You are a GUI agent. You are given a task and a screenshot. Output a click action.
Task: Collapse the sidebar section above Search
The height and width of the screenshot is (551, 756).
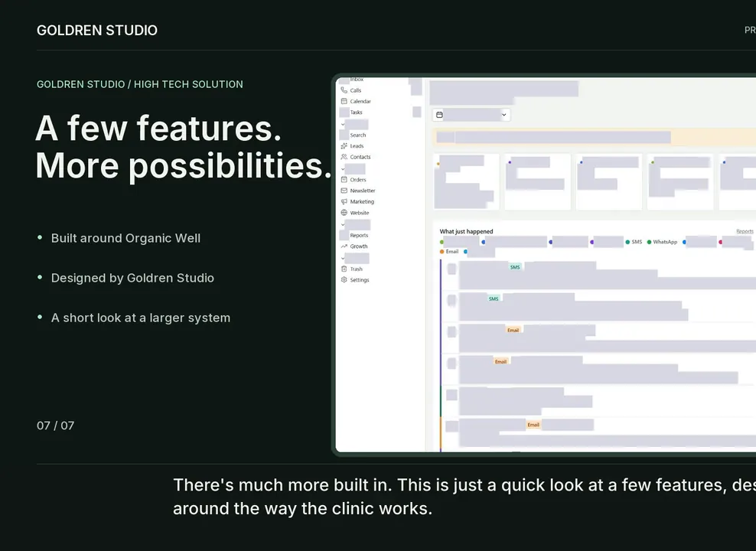[x=343, y=125]
